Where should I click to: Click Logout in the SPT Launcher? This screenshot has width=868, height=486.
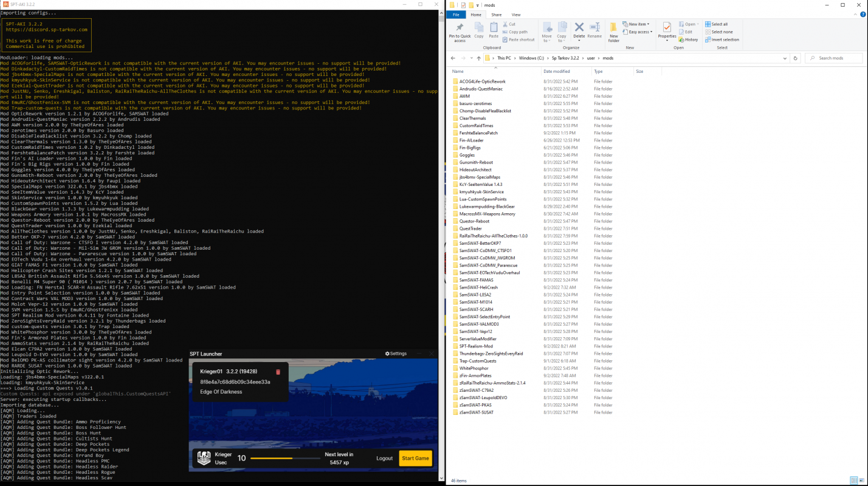(x=384, y=458)
